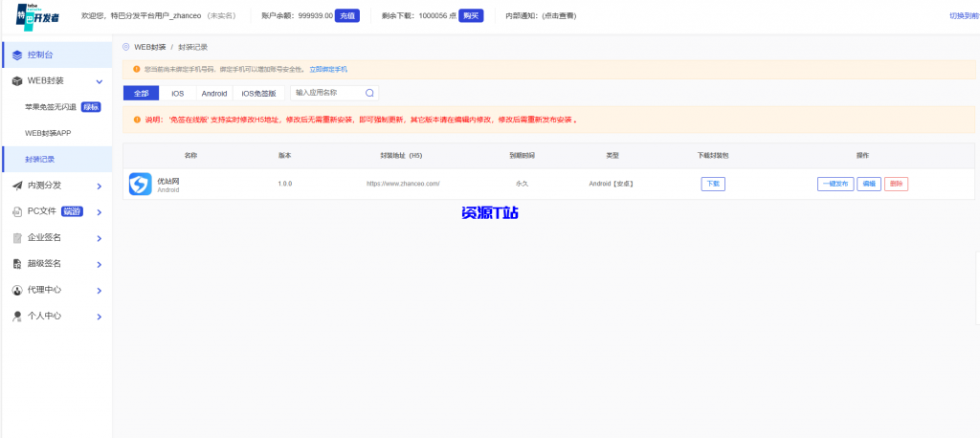
Task: Click the 下载封装包 column header
Action: 713,156
